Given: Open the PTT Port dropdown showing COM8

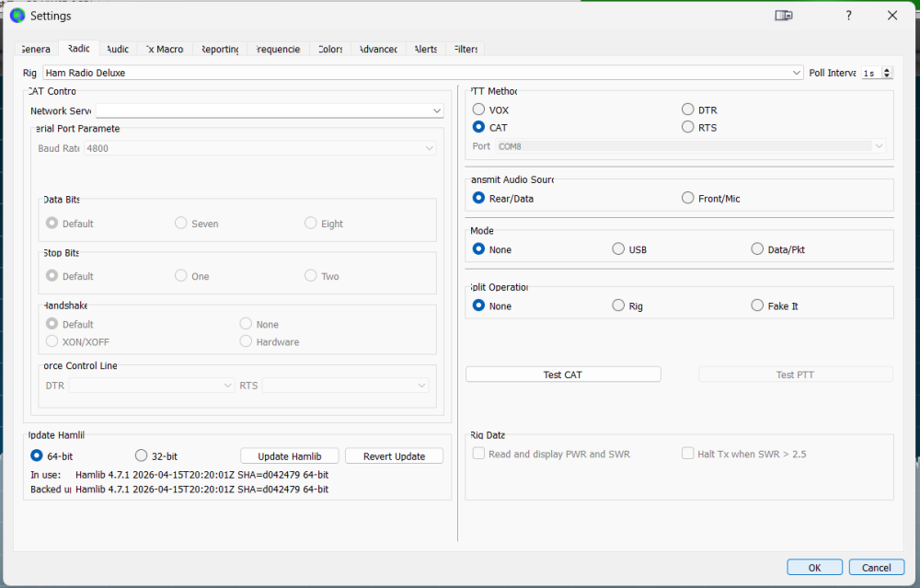Looking at the screenshot, I should [691, 146].
